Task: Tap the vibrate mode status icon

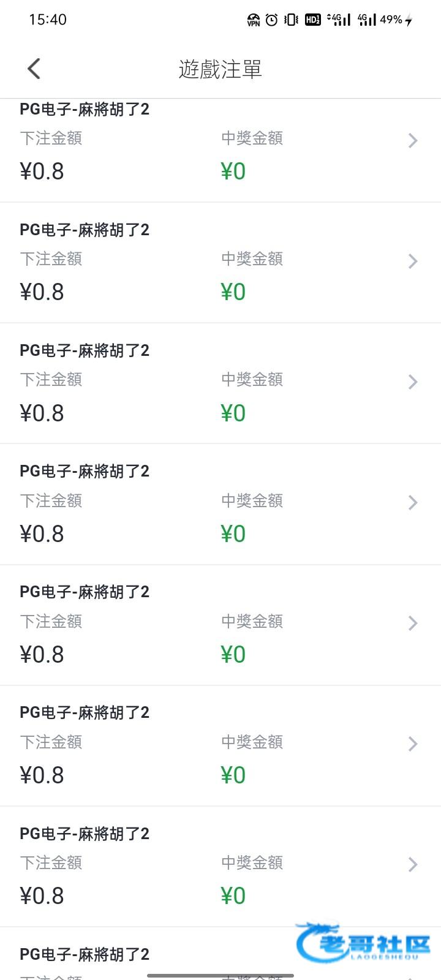Action: 292,20
